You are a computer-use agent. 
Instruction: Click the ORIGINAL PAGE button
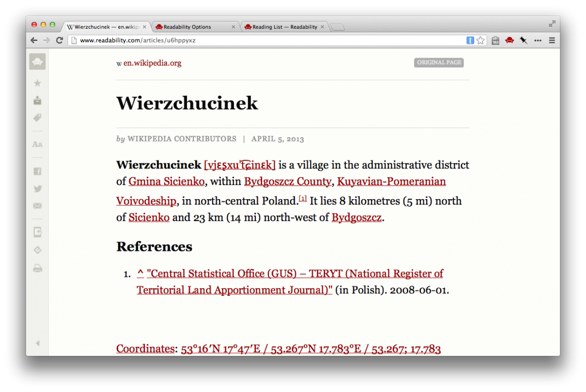(439, 62)
